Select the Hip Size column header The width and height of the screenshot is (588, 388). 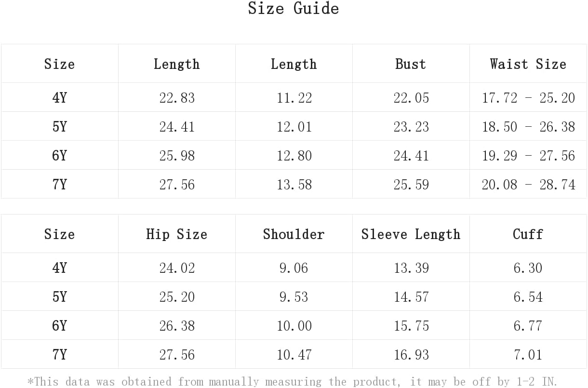(176, 234)
